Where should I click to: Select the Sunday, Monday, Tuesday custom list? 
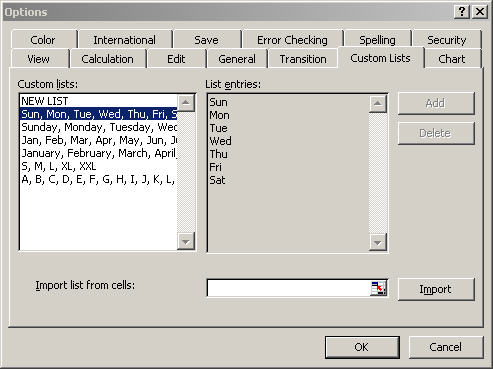coord(98,127)
